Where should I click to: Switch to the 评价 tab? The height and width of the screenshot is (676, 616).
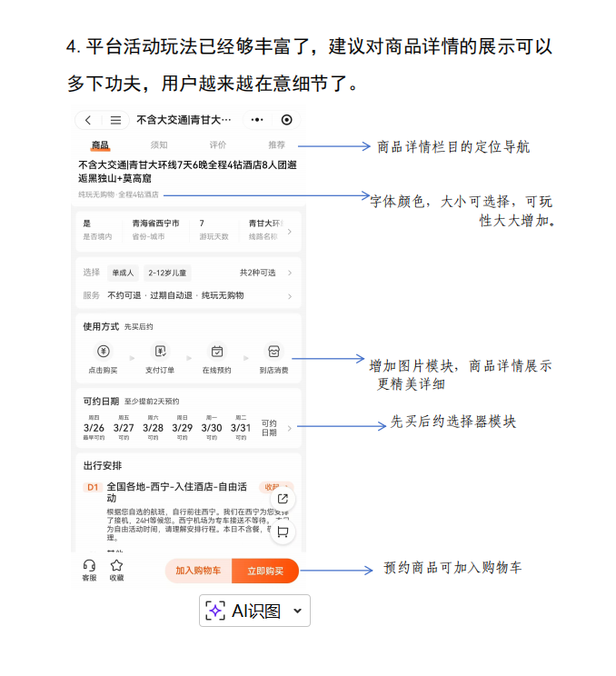point(218,145)
